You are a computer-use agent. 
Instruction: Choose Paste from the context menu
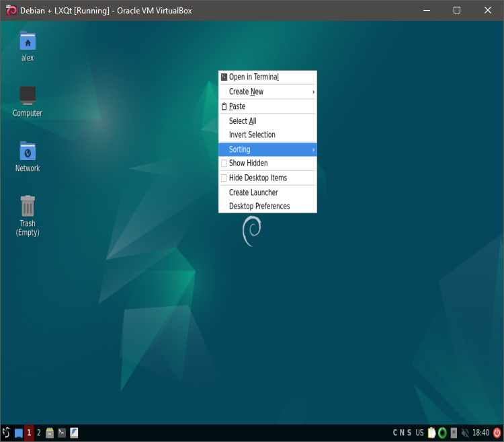pos(267,106)
